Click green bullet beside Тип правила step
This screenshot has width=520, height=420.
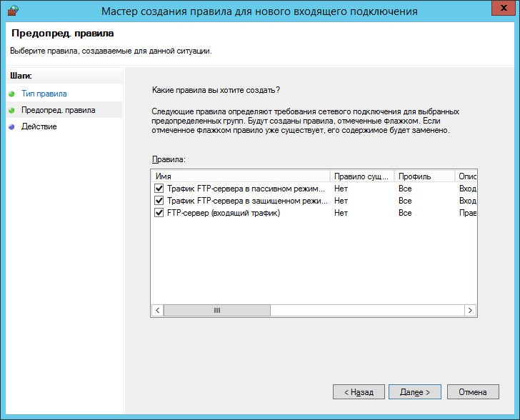[x=12, y=94]
